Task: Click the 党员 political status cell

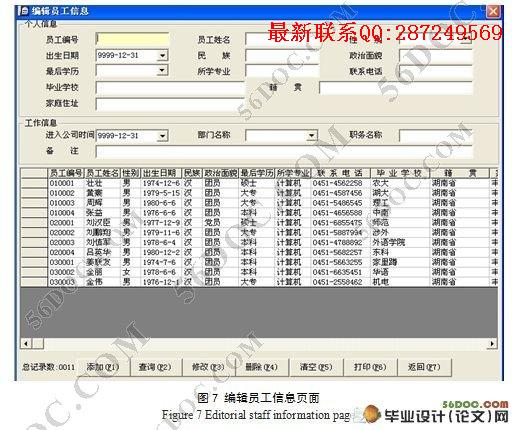Action: [x=220, y=223]
